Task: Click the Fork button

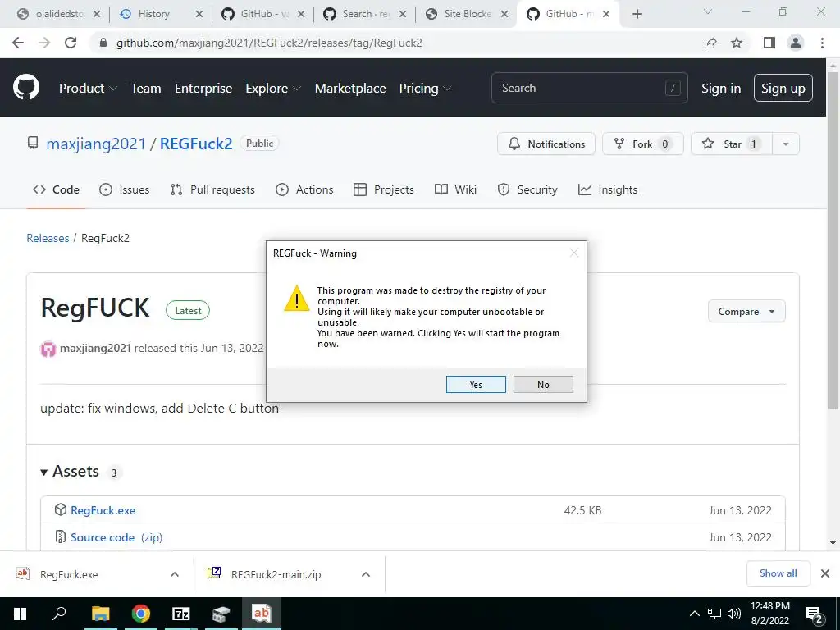Action: 643,144
